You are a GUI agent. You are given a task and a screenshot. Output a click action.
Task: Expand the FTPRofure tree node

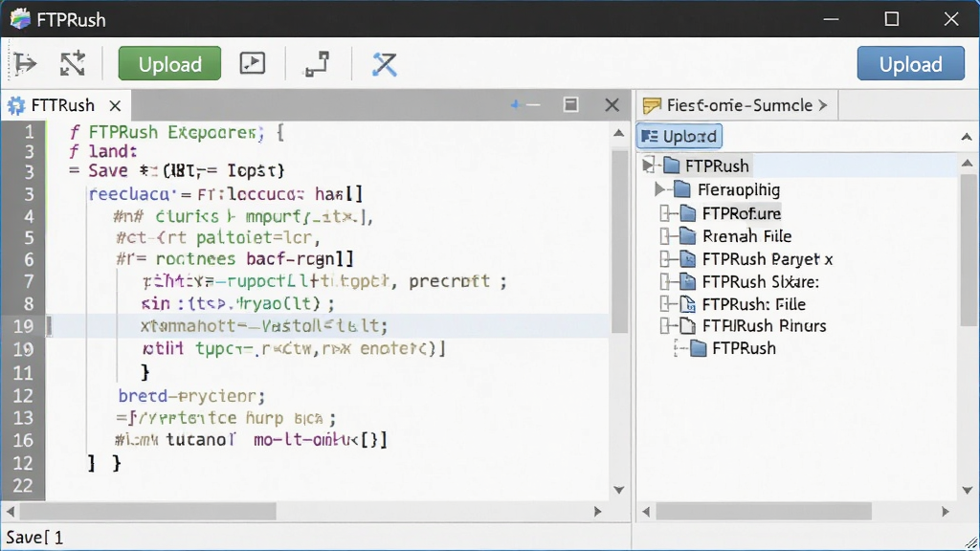[666, 213]
